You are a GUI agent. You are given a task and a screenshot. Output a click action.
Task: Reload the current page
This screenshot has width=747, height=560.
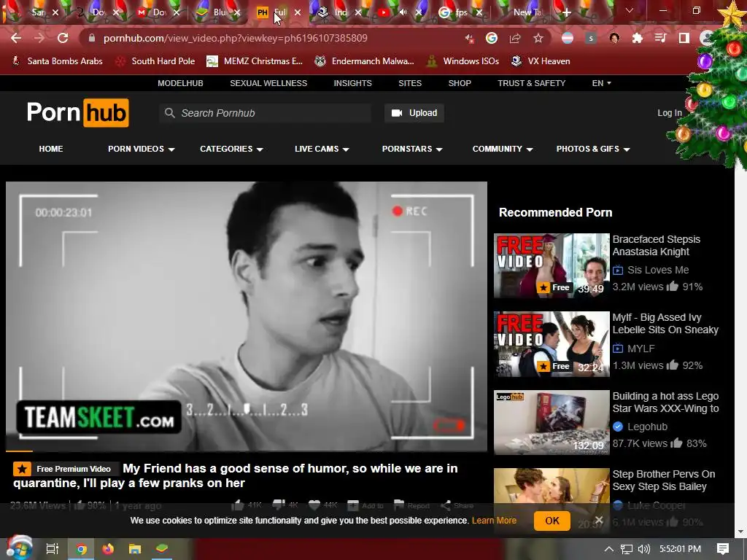tap(63, 38)
